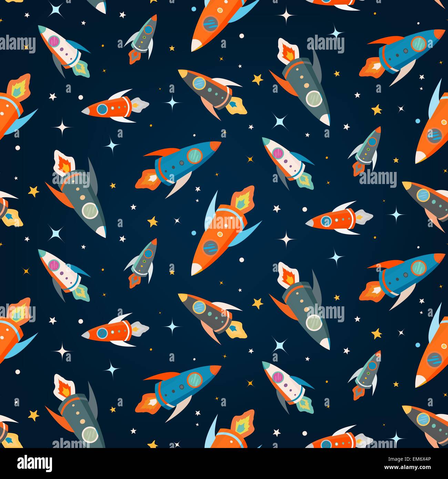Click the alamy logo in the black footer bar
The height and width of the screenshot is (479, 448).
[34, 463]
